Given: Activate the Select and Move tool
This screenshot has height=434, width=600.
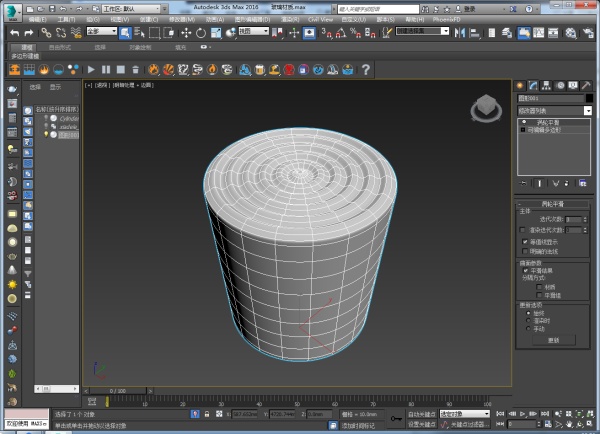Looking at the screenshot, I should click(x=186, y=33).
